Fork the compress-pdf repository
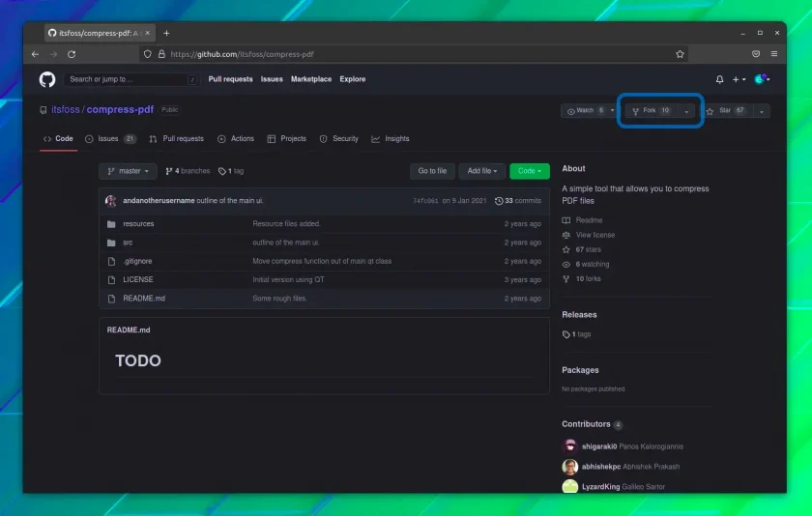Screen dimensions: 812x516 (652, 111)
